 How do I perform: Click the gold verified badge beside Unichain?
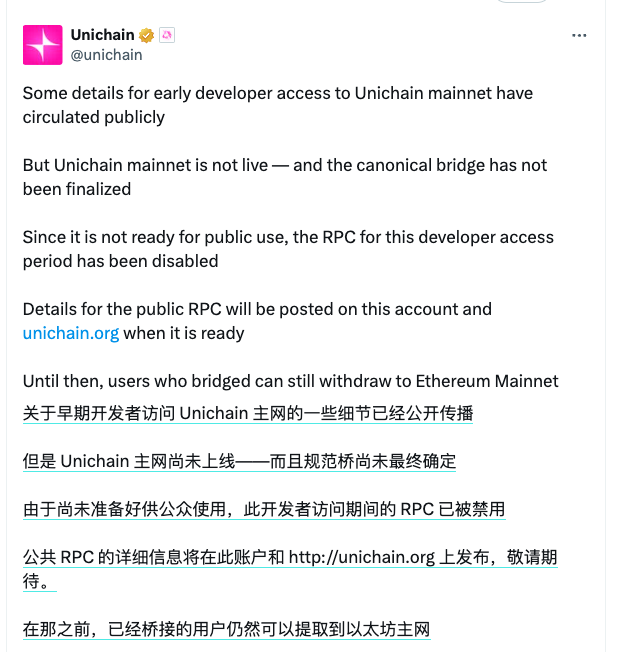coord(146,35)
